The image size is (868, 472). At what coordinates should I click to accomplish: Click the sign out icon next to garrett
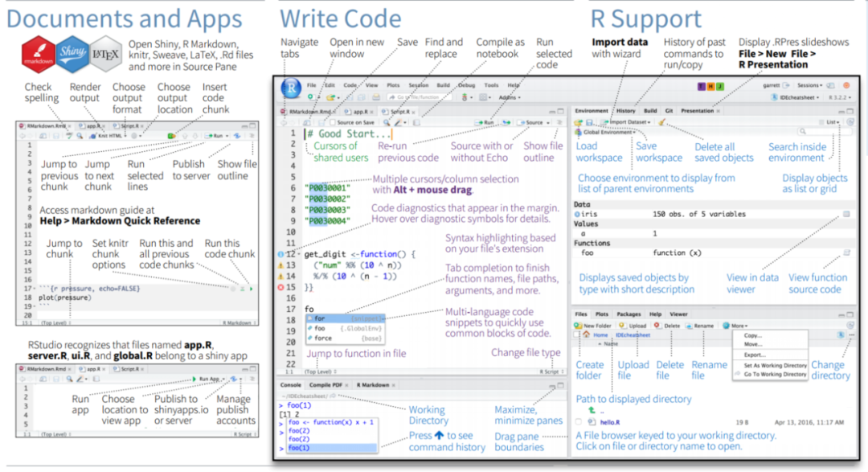tap(786, 85)
